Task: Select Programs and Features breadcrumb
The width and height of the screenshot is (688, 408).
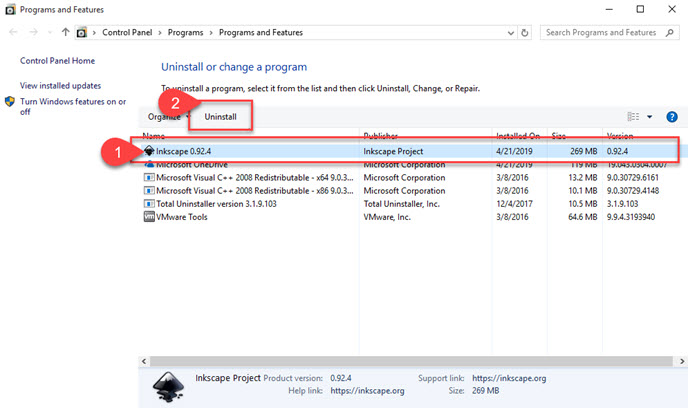Action: (261, 32)
